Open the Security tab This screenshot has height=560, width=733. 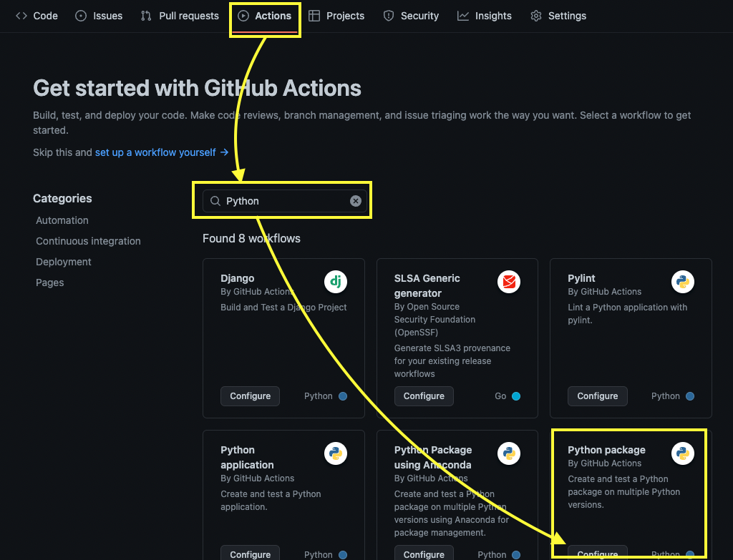pos(411,16)
